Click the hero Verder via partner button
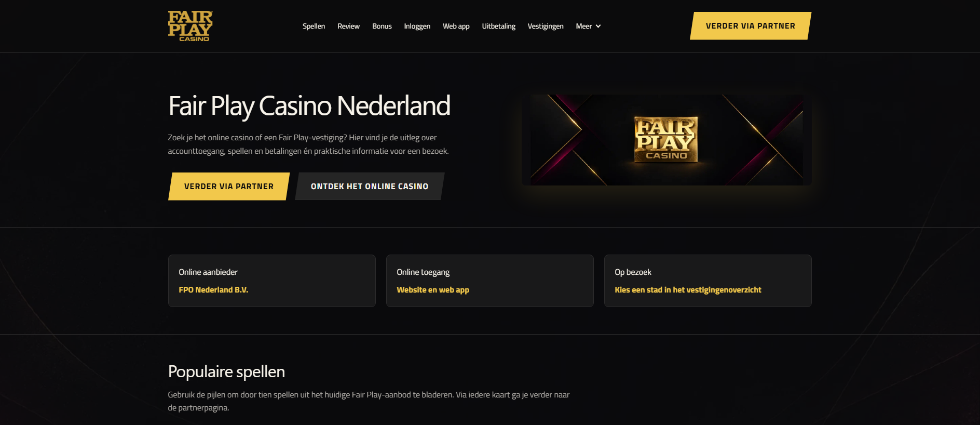980x425 pixels. 229,187
